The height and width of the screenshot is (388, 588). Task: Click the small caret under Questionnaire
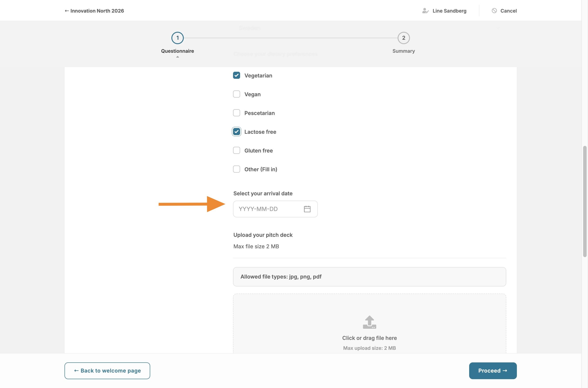[x=178, y=57]
